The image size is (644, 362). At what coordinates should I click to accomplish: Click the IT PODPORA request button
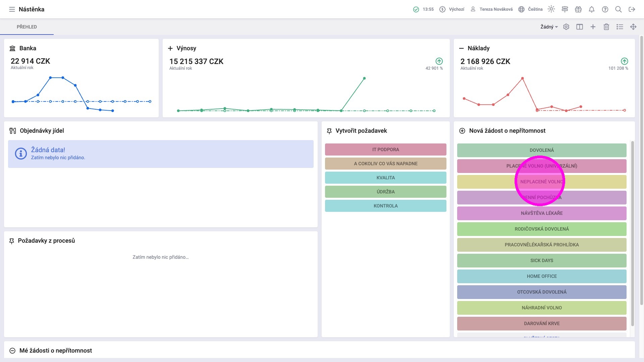pos(385,149)
